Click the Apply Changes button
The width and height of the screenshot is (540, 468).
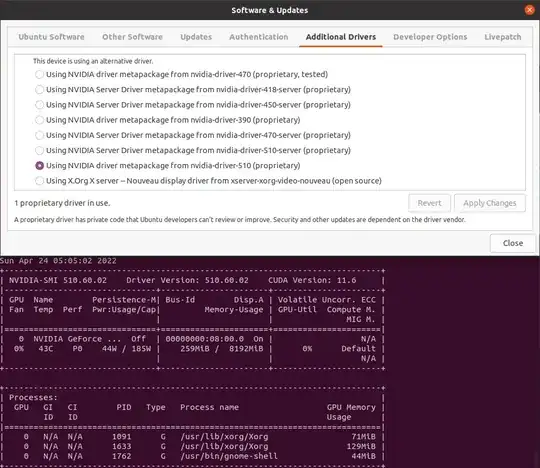[490, 203]
